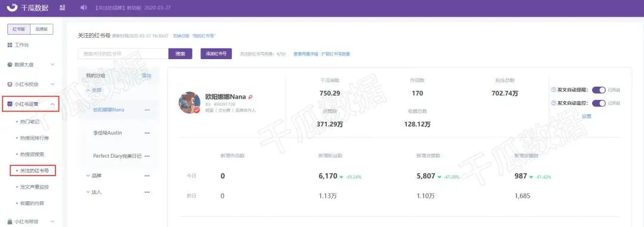Click the speaker announcement icon

point(84,8)
